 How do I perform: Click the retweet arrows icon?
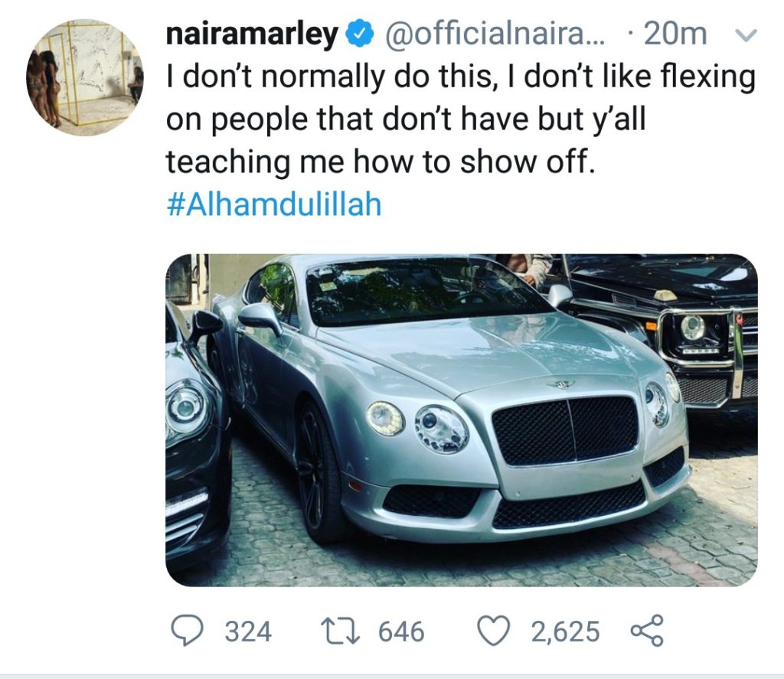pos(341,631)
